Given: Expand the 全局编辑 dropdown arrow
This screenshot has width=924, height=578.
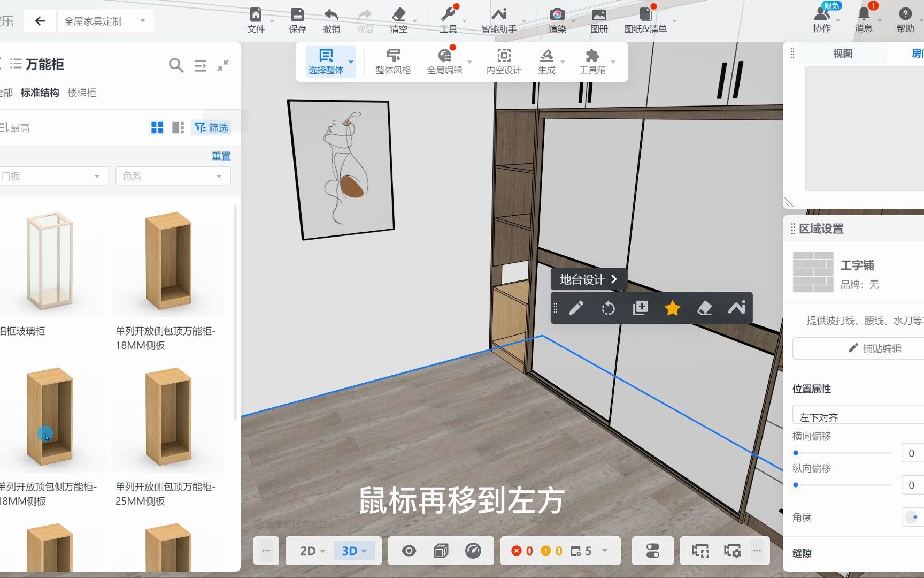Looking at the screenshot, I should 469,62.
